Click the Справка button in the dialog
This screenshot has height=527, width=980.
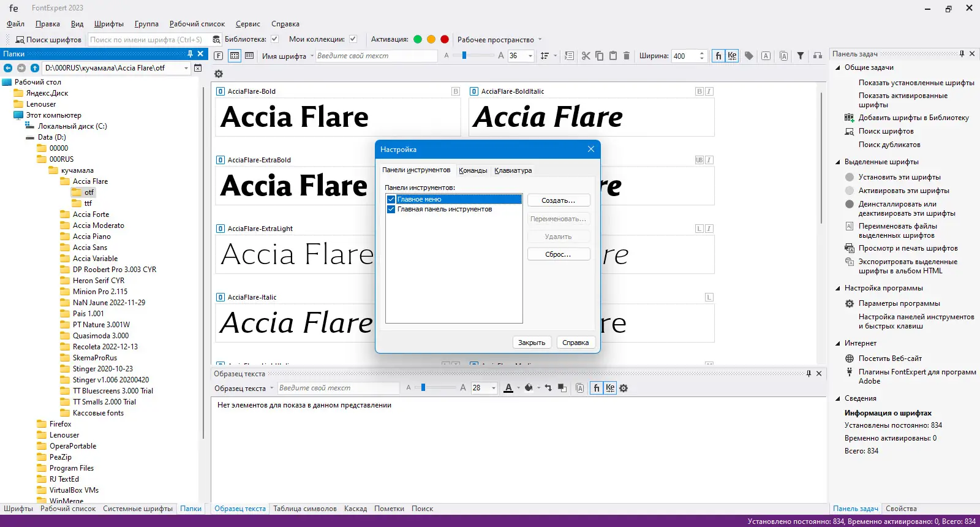point(576,343)
